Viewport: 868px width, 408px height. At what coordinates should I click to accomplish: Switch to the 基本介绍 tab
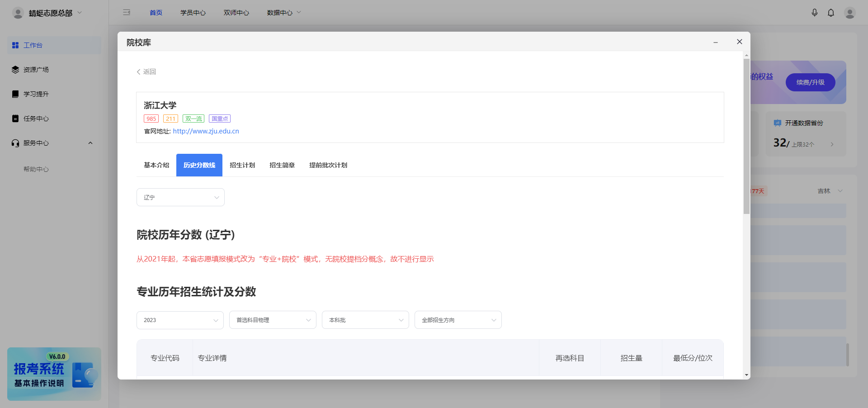[156, 165]
